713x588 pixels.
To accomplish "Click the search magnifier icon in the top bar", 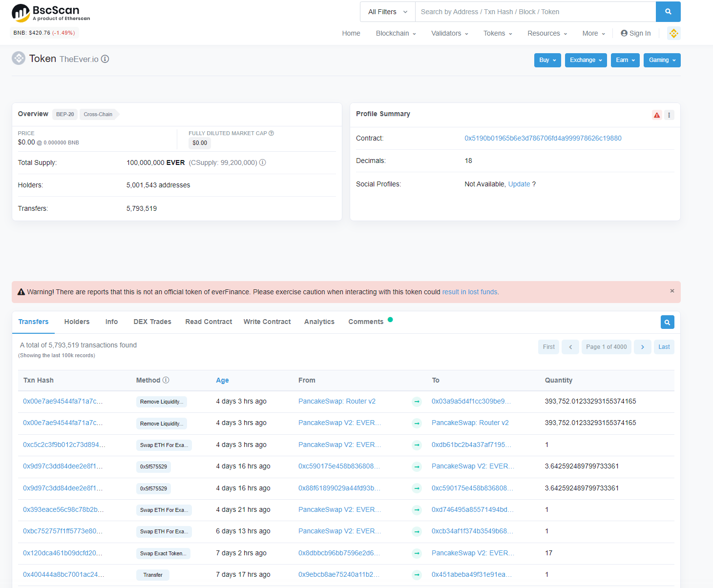I will [x=668, y=11].
